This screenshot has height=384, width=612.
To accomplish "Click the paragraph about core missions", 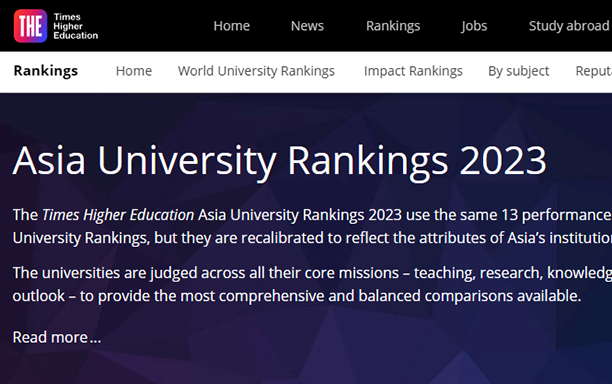I will click(x=312, y=284).
